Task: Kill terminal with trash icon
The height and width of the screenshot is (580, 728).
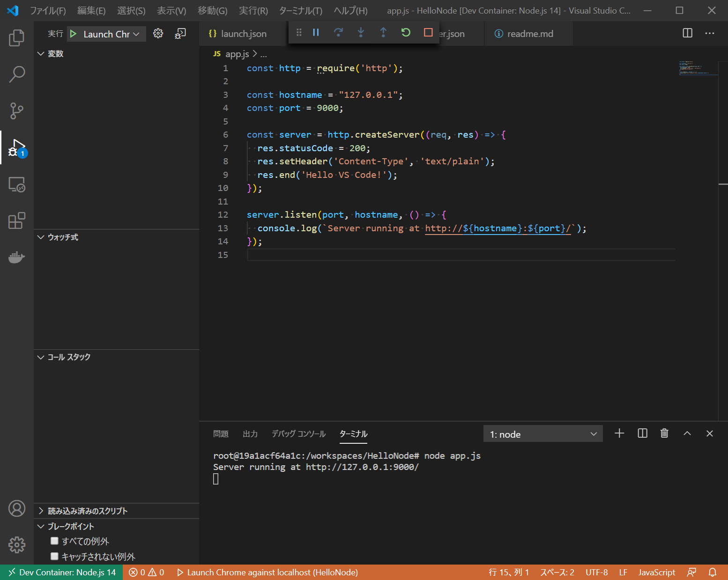Action: [x=664, y=433]
